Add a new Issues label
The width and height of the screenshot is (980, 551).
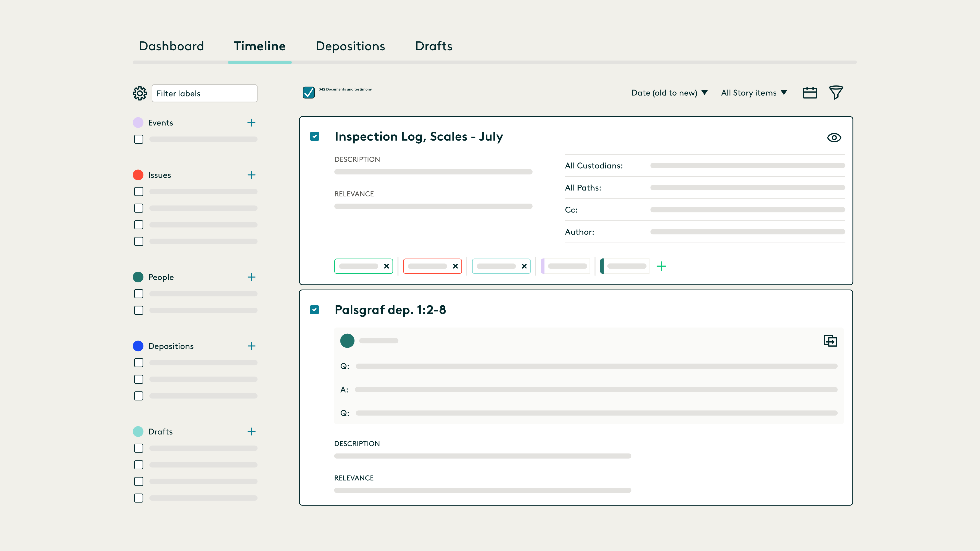(x=251, y=175)
